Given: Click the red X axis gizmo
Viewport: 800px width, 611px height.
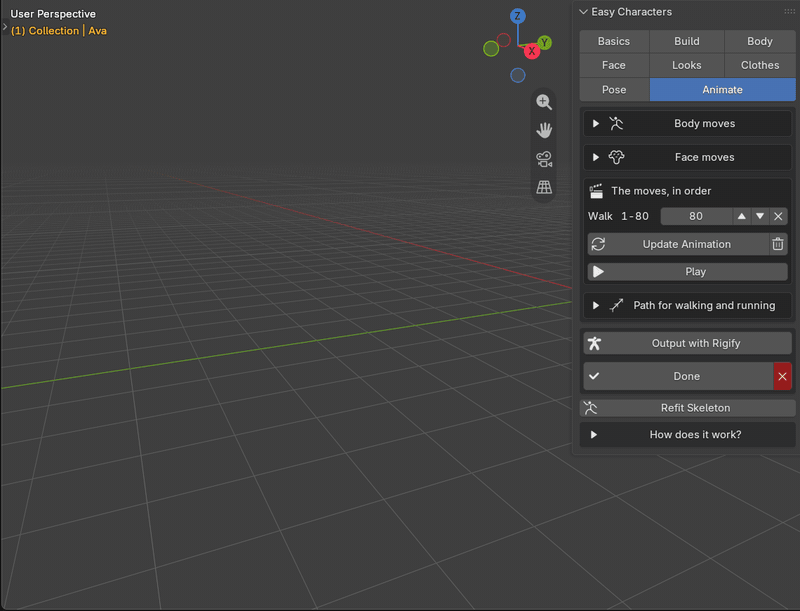Looking at the screenshot, I should [x=532, y=51].
